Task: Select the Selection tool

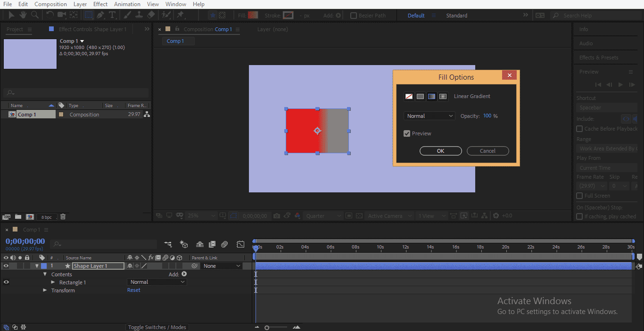Action: [12, 15]
